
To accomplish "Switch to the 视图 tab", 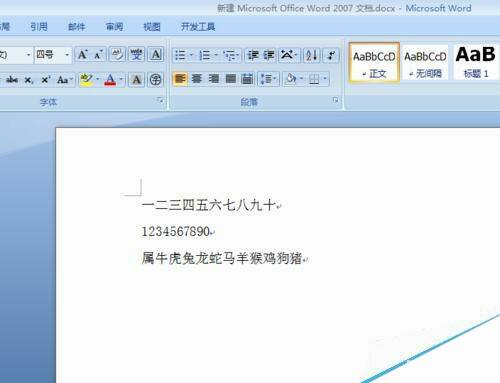I will (152, 27).
